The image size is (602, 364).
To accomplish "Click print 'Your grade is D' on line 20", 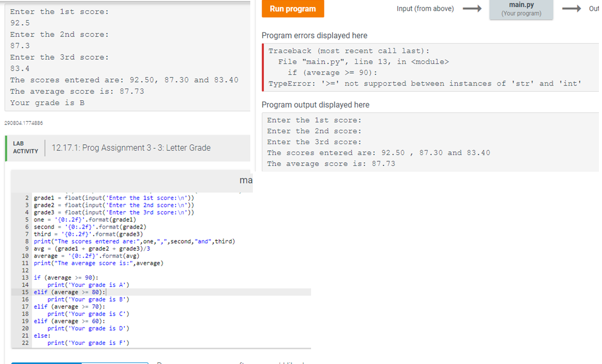I will click(88, 328).
